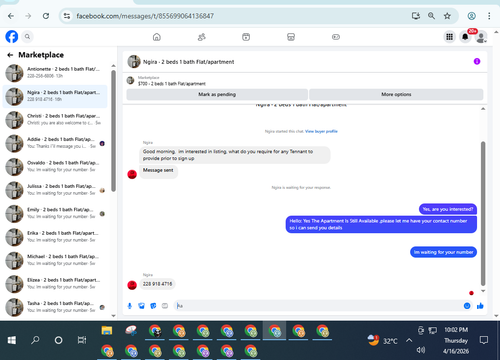Open the site information icon in address bar
500x360 pixels.
67,16
